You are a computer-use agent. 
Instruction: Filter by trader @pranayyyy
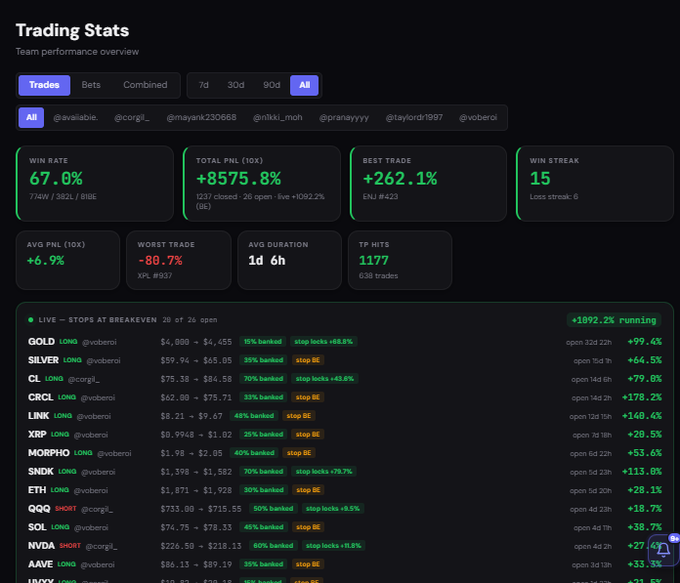[344, 118]
